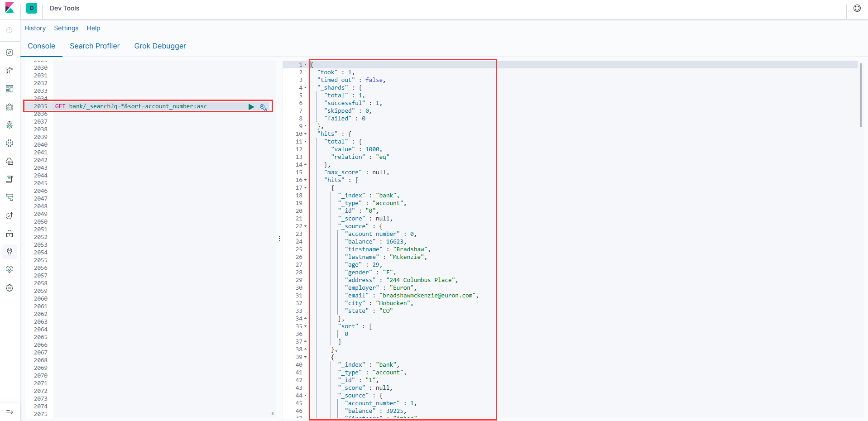Open Visualize from the side navigation
The height and width of the screenshot is (421, 868).
tap(10, 71)
